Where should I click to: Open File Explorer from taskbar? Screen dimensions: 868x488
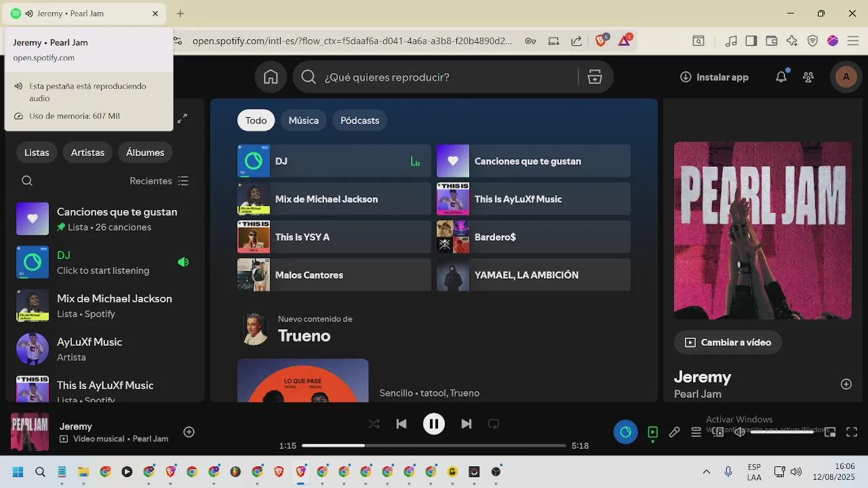tap(83, 472)
